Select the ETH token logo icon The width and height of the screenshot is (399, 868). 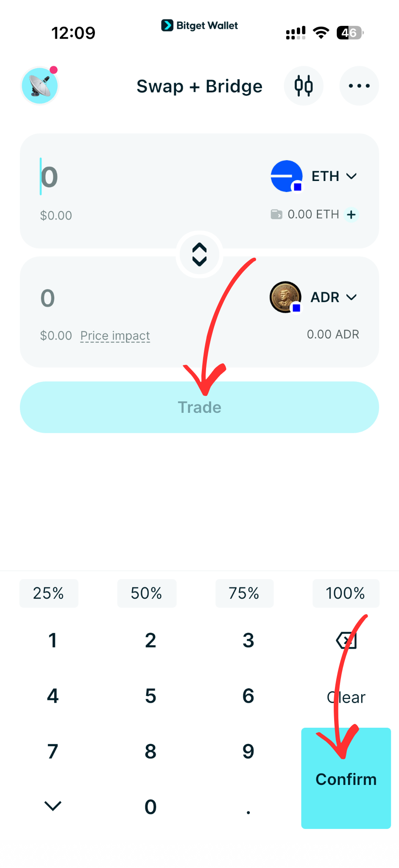286,175
